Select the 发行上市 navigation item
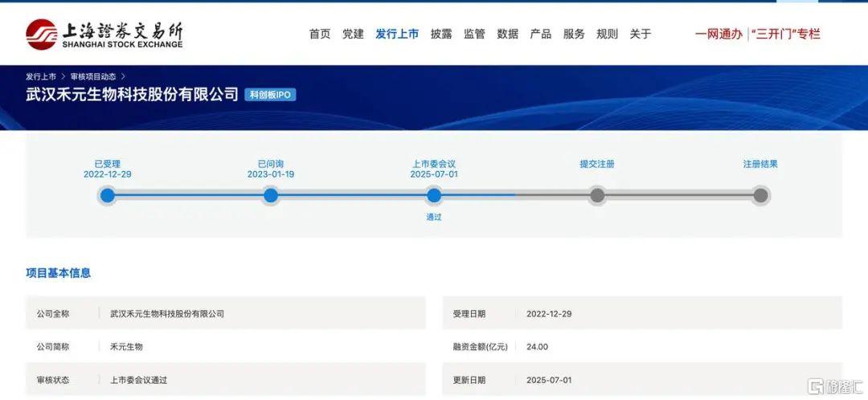Screen dimensions: 868x400 (397, 34)
